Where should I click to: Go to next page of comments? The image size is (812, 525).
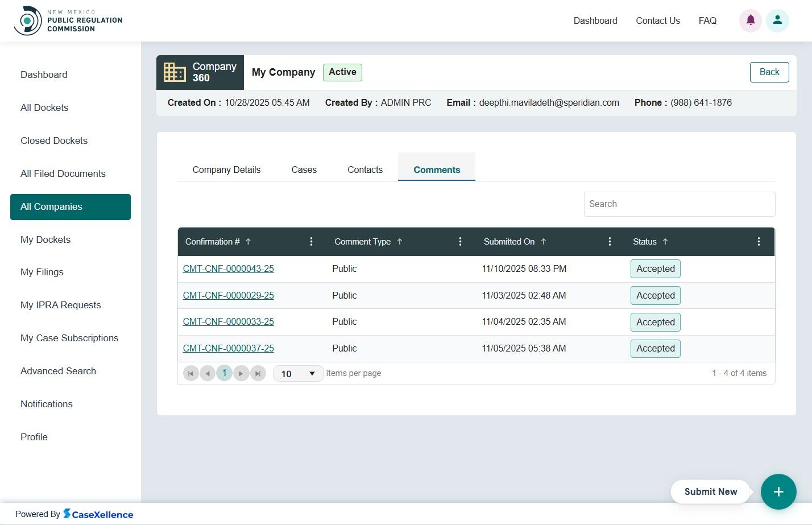[x=241, y=373]
